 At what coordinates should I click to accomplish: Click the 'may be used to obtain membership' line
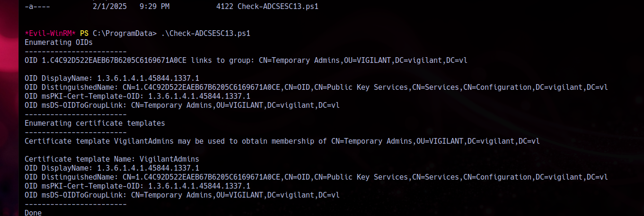click(x=282, y=141)
